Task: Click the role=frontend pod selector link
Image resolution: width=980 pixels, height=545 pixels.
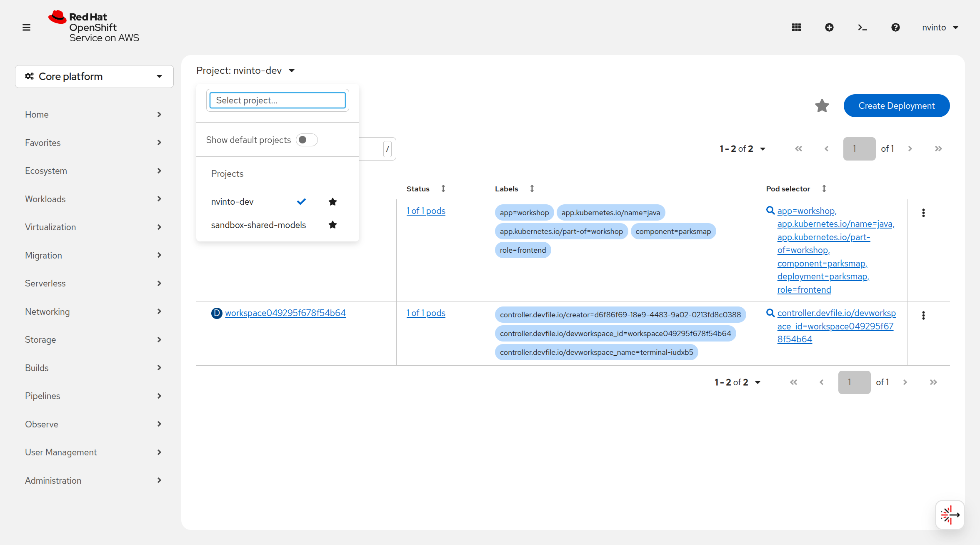Action: 804,290
